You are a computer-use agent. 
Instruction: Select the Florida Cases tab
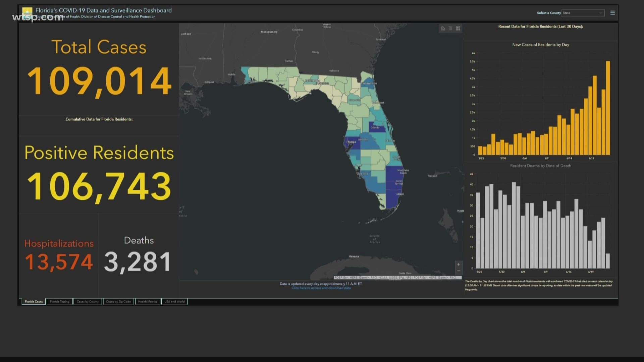(x=34, y=302)
